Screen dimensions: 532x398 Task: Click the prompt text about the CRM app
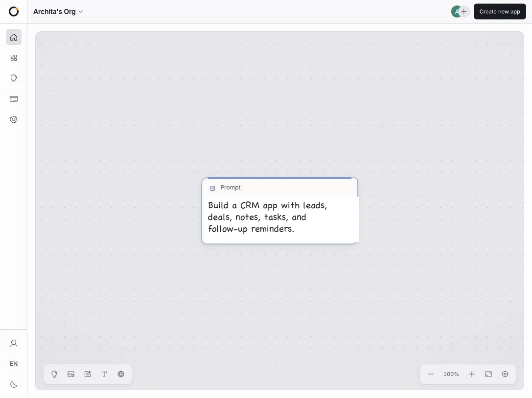click(267, 217)
